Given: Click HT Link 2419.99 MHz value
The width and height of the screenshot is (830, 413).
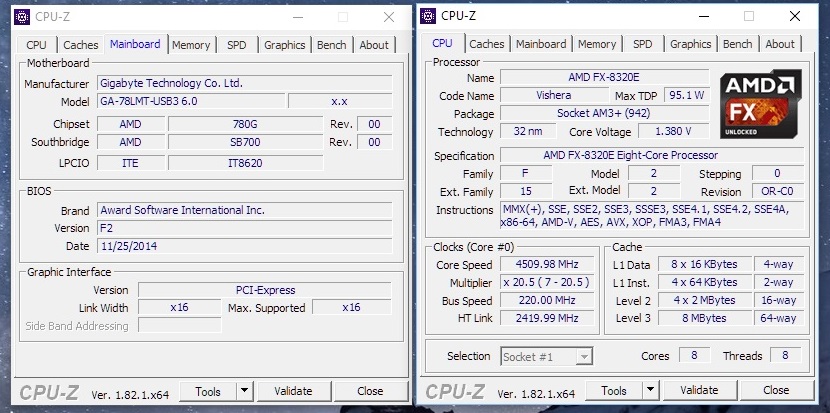Looking at the screenshot, I should [x=547, y=318].
